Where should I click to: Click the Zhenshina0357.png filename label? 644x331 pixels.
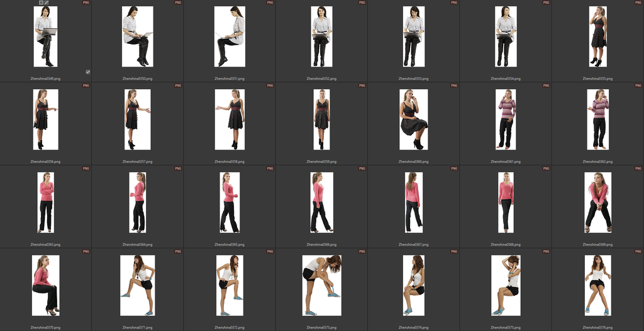tap(137, 161)
